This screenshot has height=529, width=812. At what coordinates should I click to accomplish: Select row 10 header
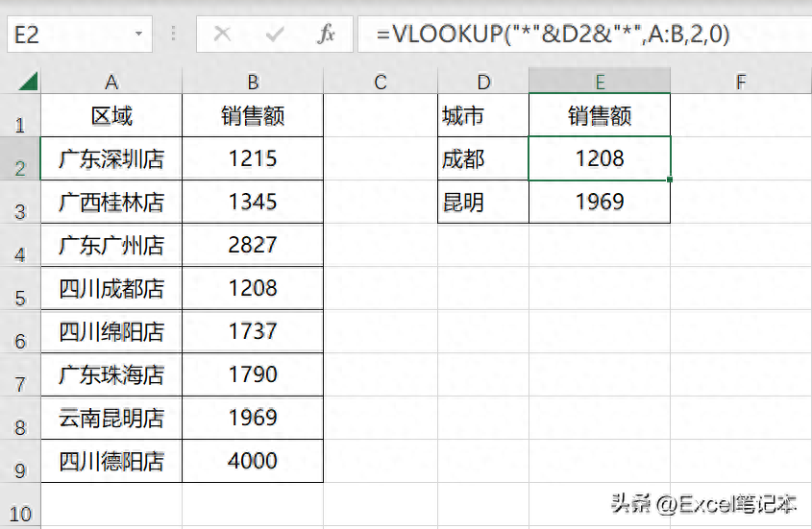[x=19, y=505]
